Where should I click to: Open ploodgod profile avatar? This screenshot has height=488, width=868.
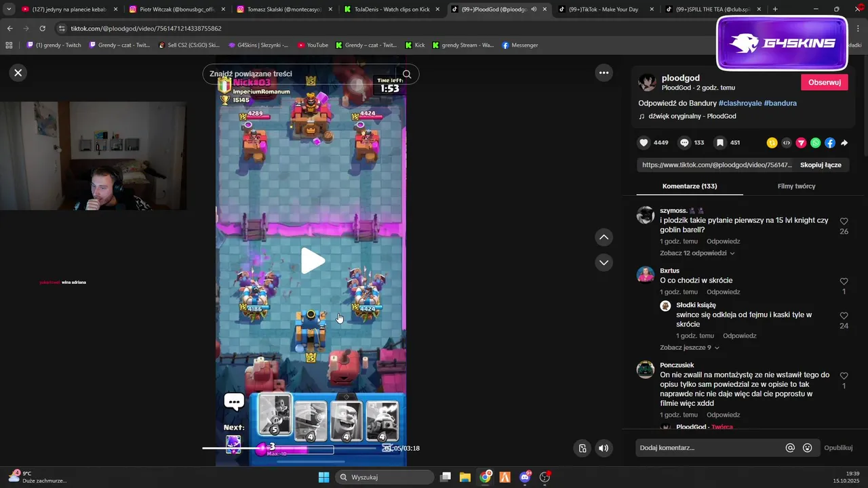tap(647, 82)
